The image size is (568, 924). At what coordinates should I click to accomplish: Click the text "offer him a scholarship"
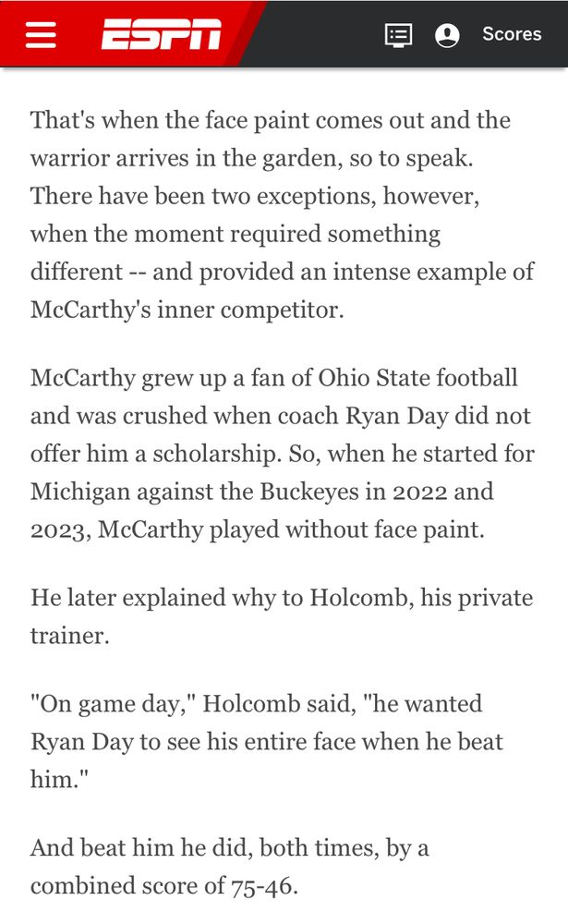click(153, 455)
